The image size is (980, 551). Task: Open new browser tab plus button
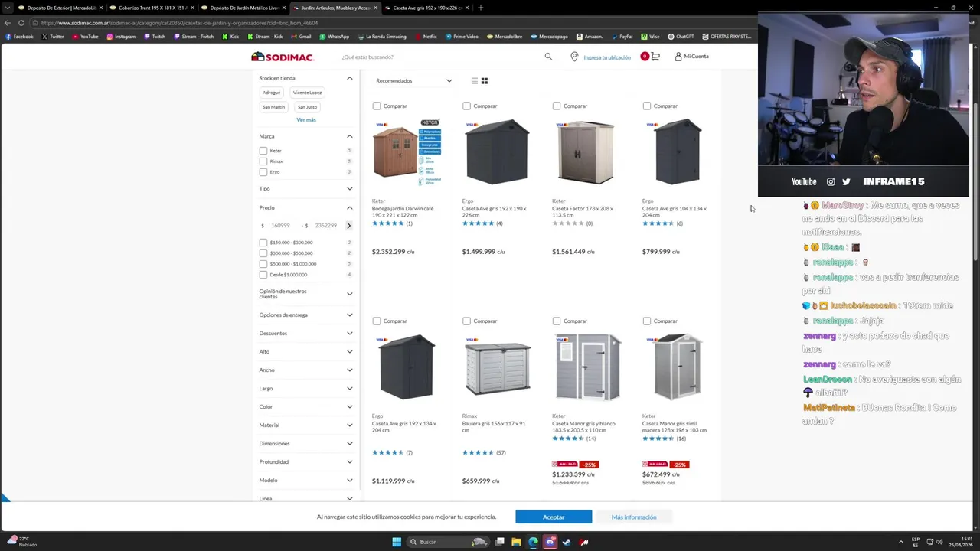pos(480,8)
